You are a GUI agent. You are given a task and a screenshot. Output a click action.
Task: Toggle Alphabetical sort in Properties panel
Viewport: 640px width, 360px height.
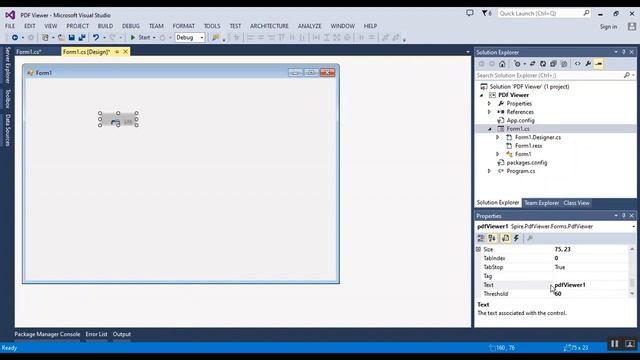coord(492,238)
